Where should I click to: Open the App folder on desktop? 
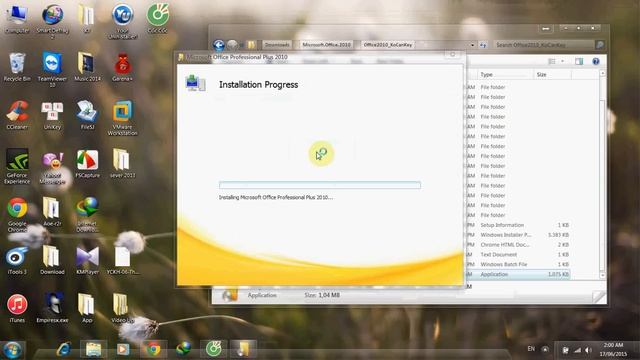pyautogui.click(x=87, y=308)
